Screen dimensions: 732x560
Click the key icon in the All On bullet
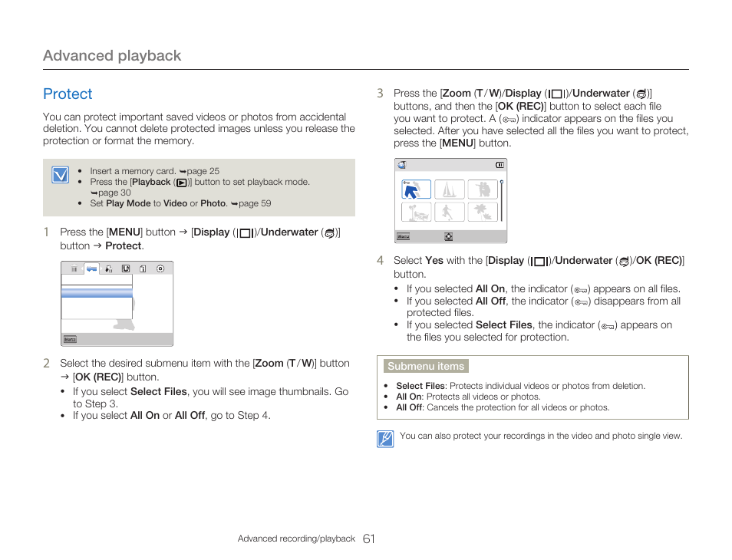pyautogui.click(x=580, y=290)
